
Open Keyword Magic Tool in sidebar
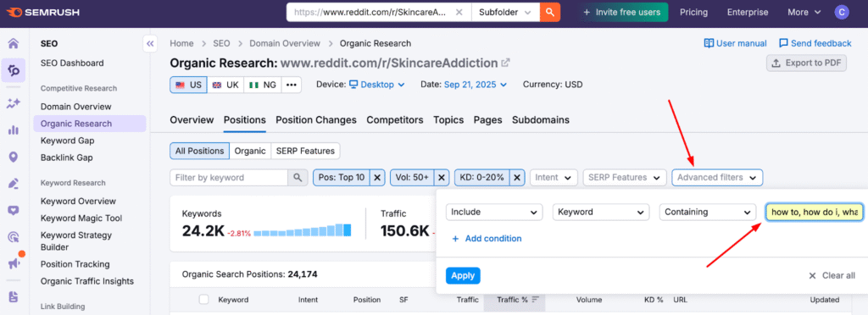[81, 218]
